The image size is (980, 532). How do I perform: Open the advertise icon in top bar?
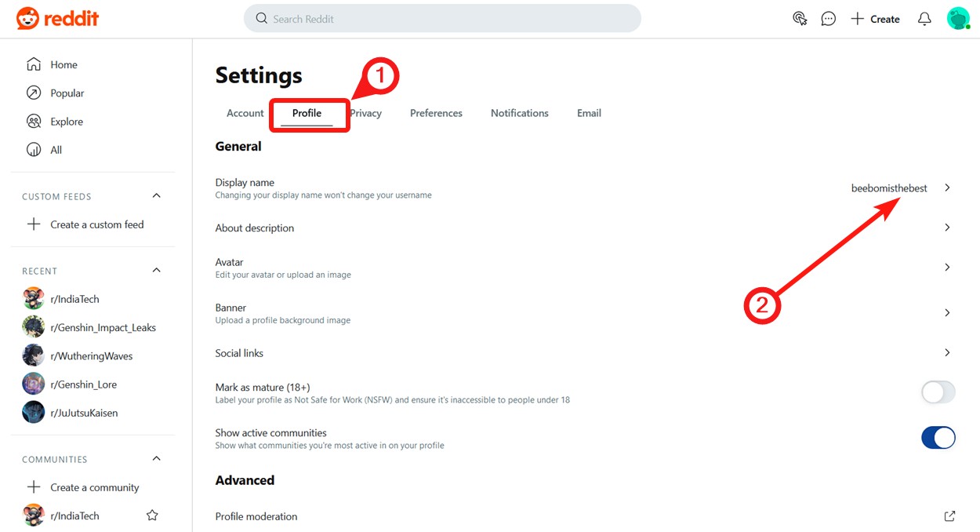(x=800, y=18)
